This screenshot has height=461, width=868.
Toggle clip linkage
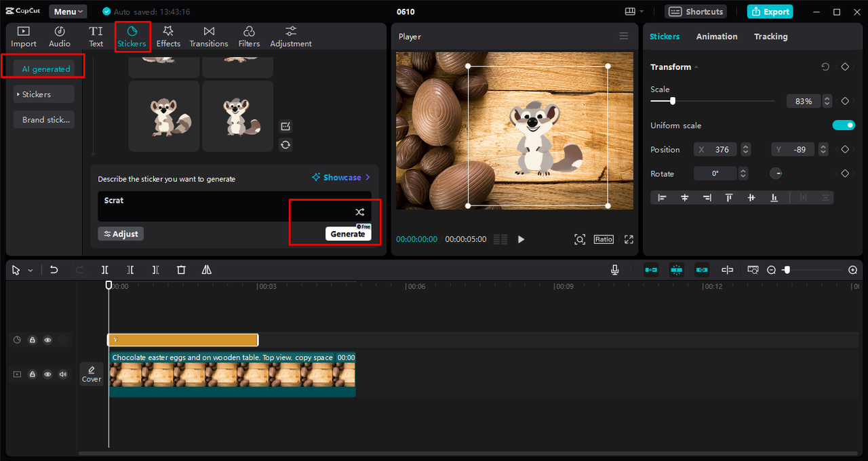702,270
